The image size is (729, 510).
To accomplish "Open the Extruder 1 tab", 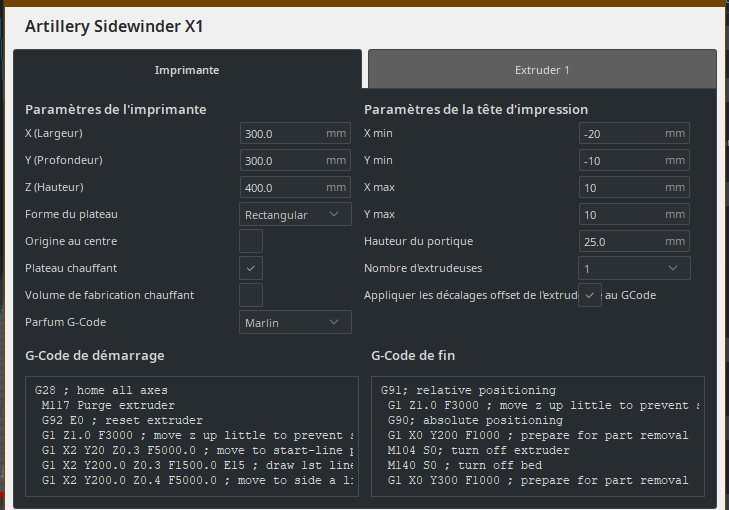I will [x=542, y=69].
